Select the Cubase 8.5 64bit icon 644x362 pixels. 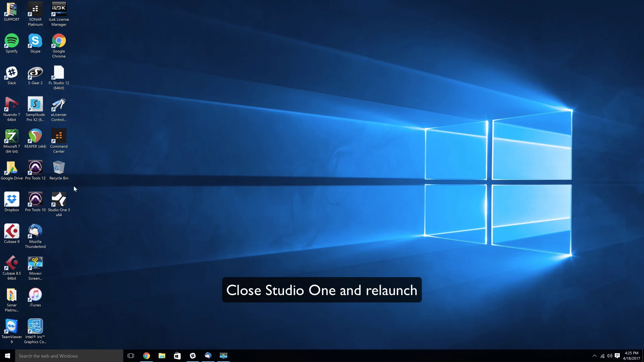point(12,268)
